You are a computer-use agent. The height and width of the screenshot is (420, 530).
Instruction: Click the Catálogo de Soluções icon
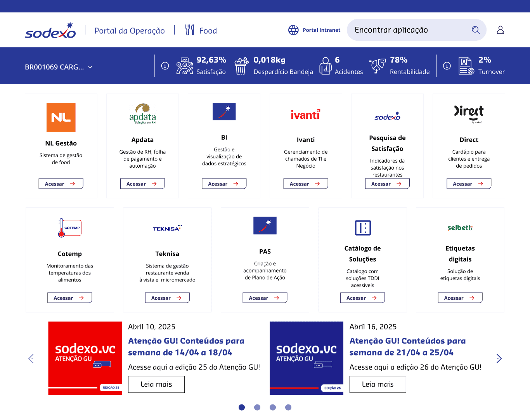click(x=363, y=228)
